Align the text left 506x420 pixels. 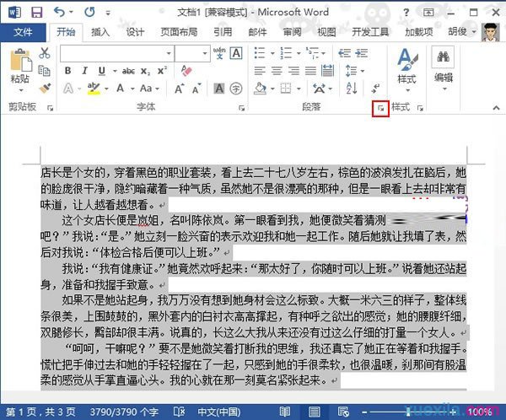click(x=260, y=71)
